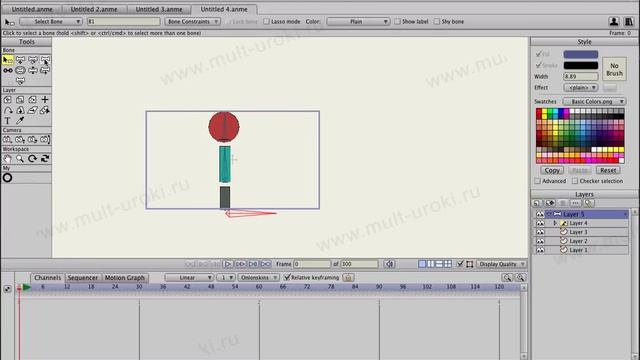Screen dimensions: 640x360
Task: Click the Copy style button
Action: 552,170
